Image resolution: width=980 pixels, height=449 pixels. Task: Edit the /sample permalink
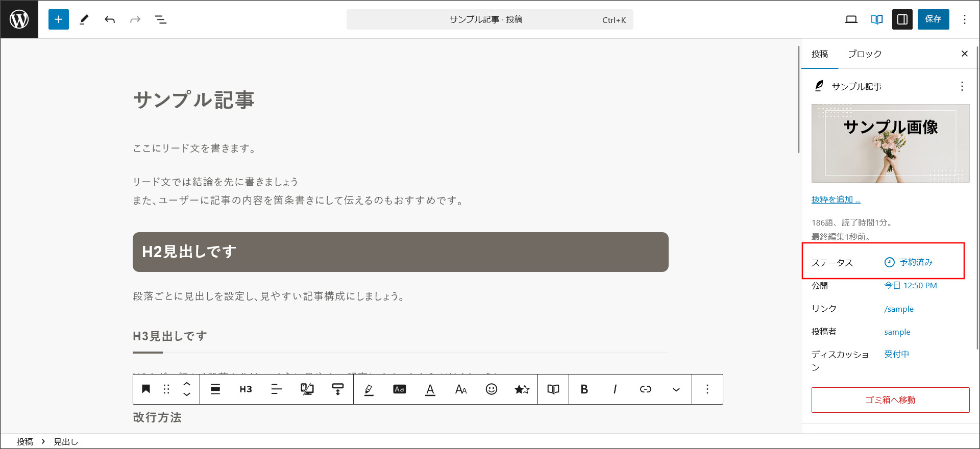tap(899, 309)
